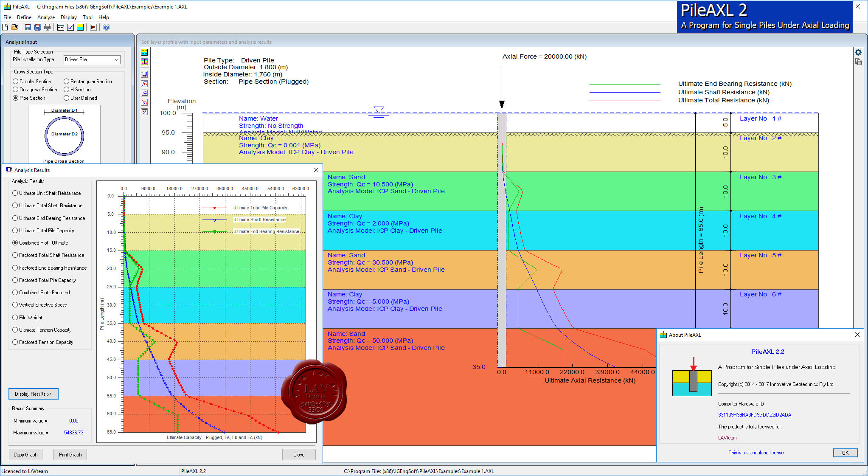The image size is (868, 476).
Task: Click the Analysis Results dialog title icon
Action: (9, 170)
